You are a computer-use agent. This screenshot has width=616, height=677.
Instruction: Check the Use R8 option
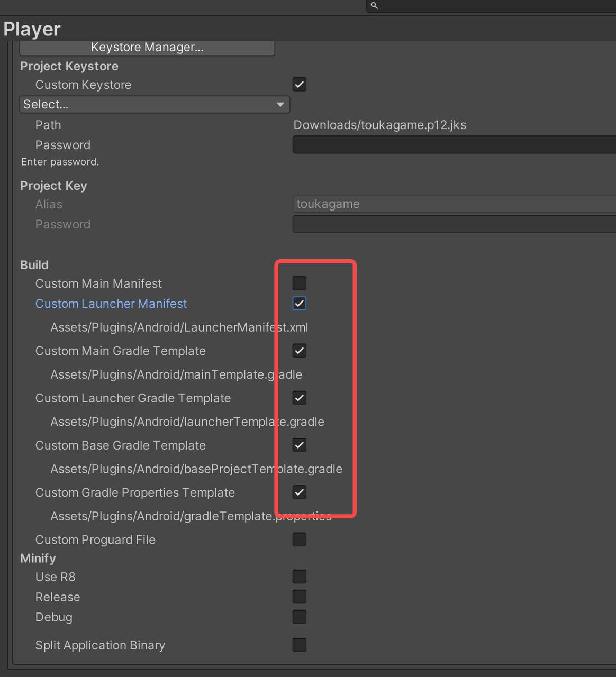coord(300,577)
